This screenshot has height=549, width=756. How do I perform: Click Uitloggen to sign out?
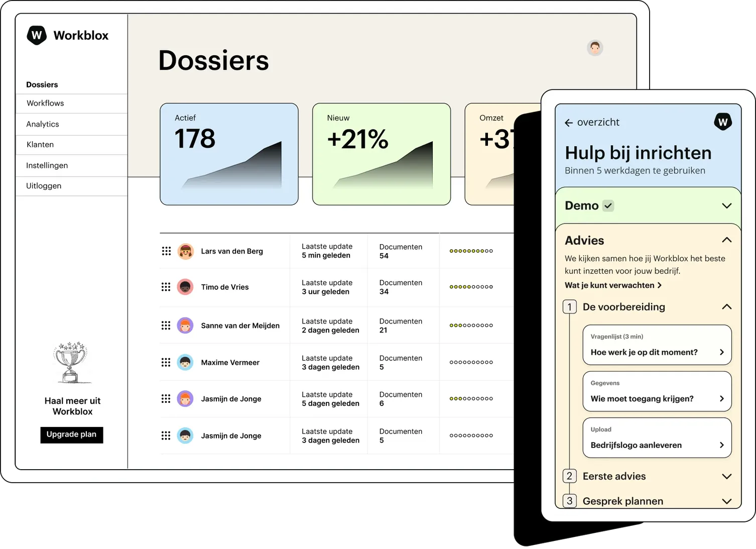pyautogui.click(x=44, y=186)
